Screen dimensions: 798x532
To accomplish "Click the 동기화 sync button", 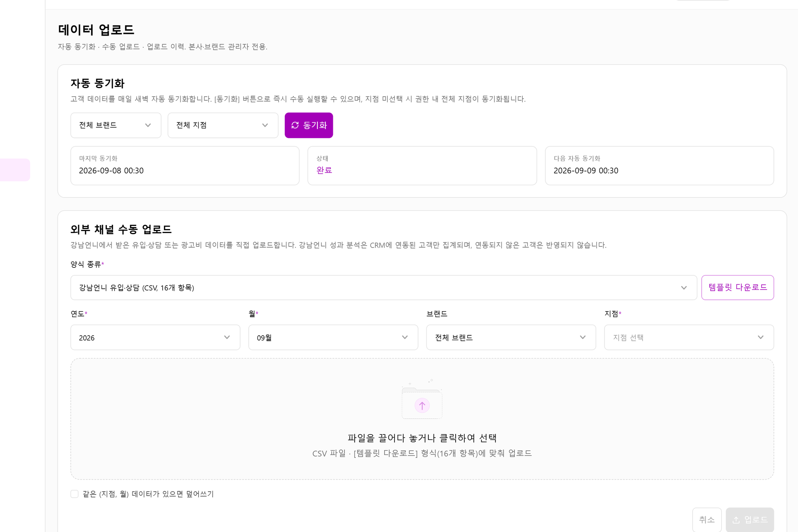I will 308,125.
